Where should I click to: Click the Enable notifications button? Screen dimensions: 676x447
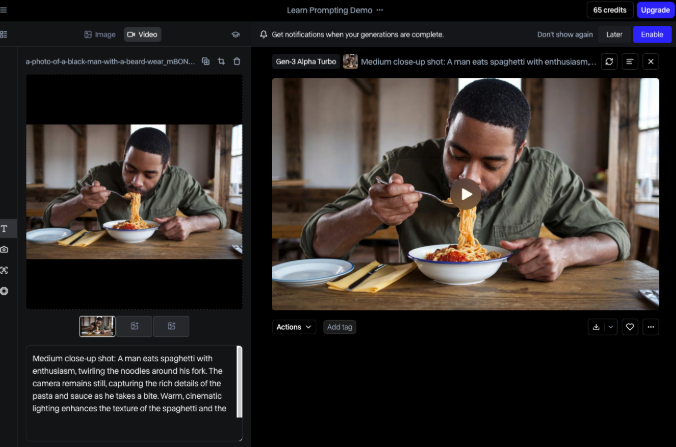651,34
